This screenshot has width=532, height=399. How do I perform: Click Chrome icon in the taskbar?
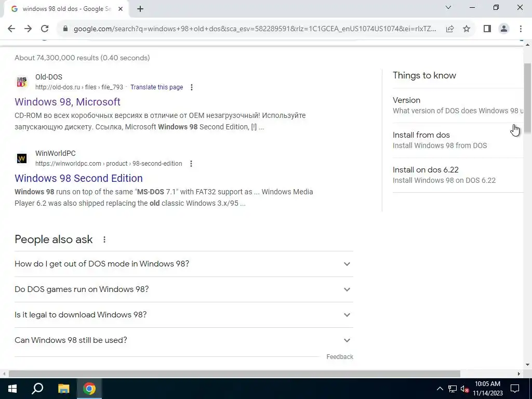[x=89, y=389]
